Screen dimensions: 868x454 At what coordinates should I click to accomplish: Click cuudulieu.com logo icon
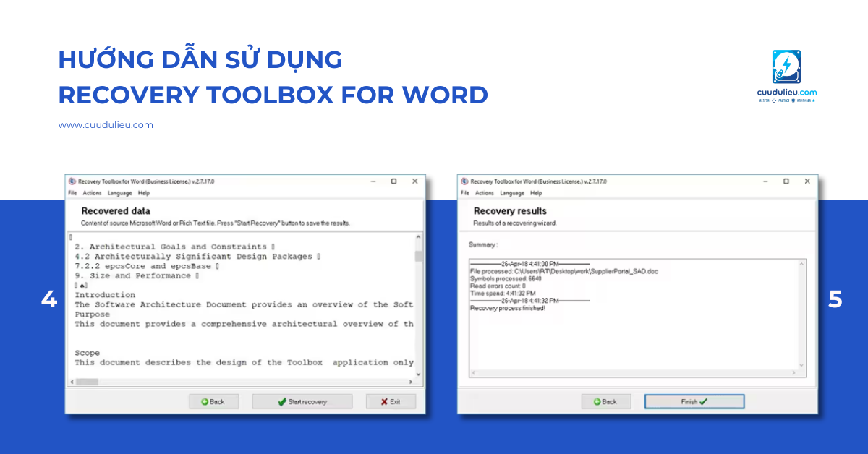(786, 67)
